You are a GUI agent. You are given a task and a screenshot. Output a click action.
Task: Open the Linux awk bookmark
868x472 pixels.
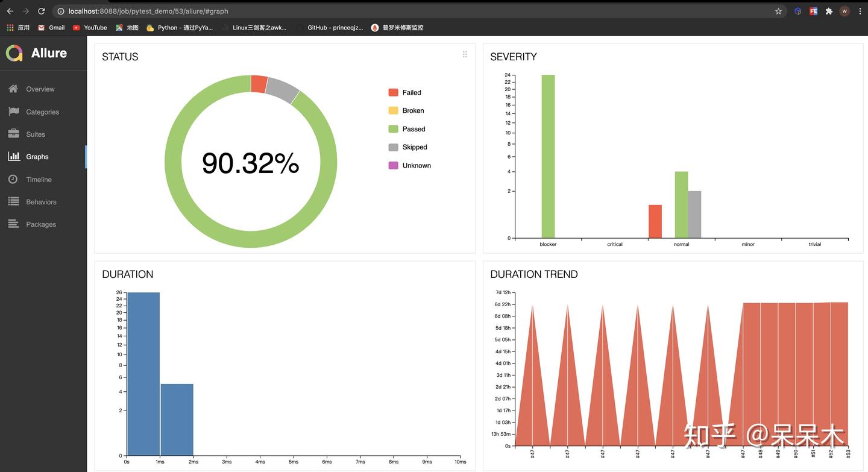(x=254, y=27)
